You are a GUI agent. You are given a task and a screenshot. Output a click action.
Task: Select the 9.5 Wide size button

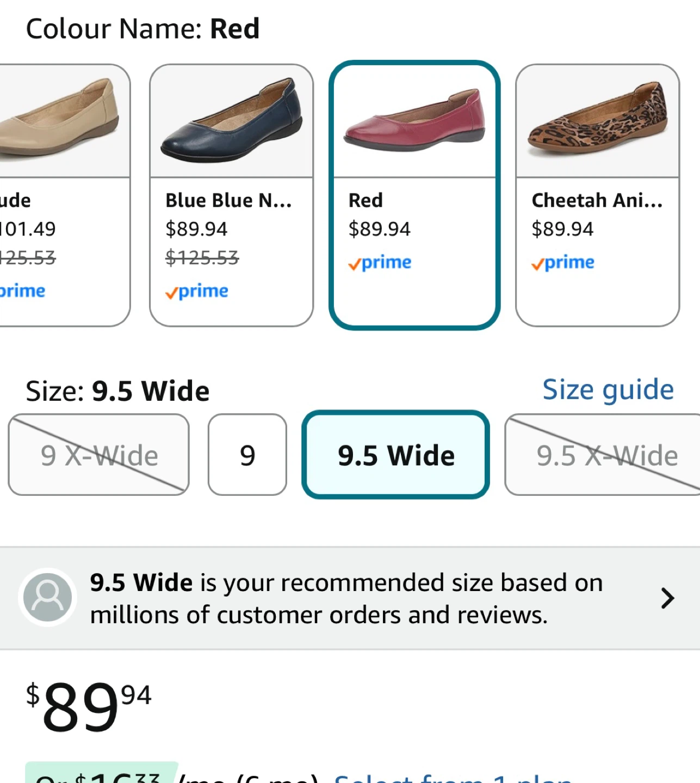[396, 455]
